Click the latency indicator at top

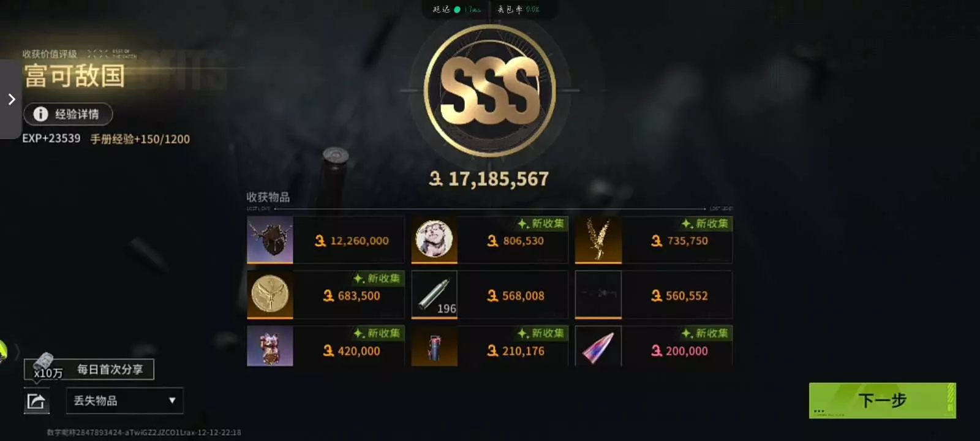pos(457,9)
